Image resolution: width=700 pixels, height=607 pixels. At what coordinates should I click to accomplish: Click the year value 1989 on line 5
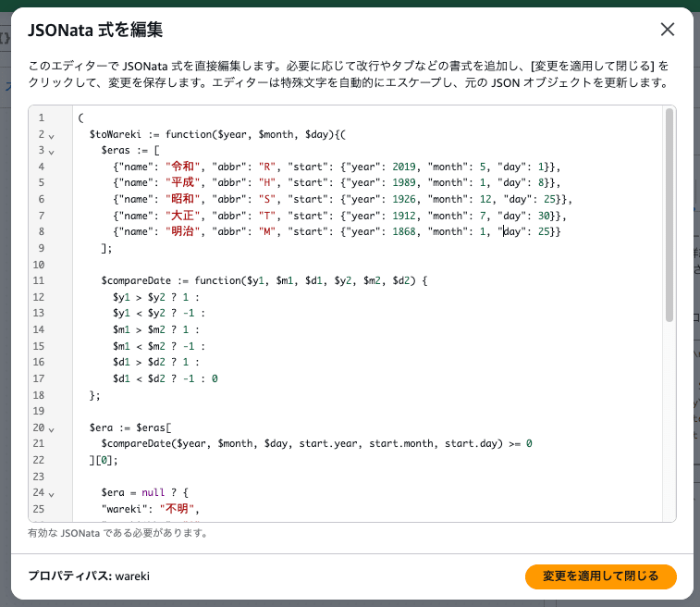coord(403,182)
